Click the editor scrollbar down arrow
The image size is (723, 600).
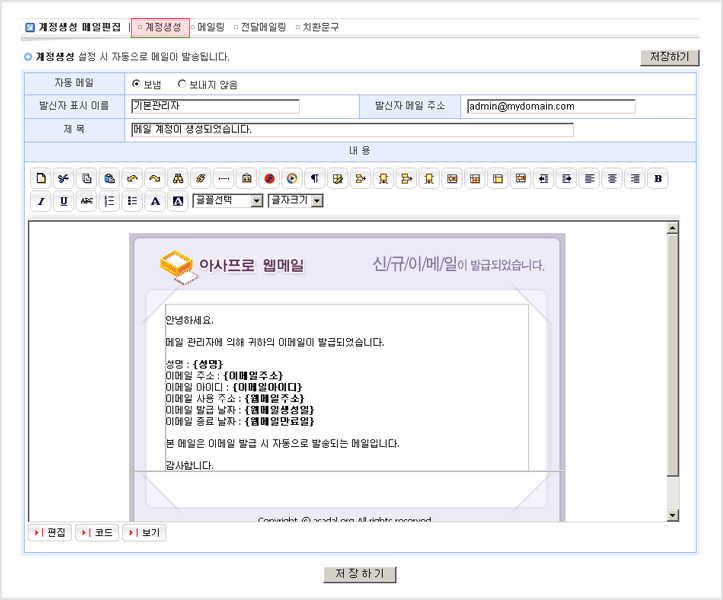click(672, 514)
